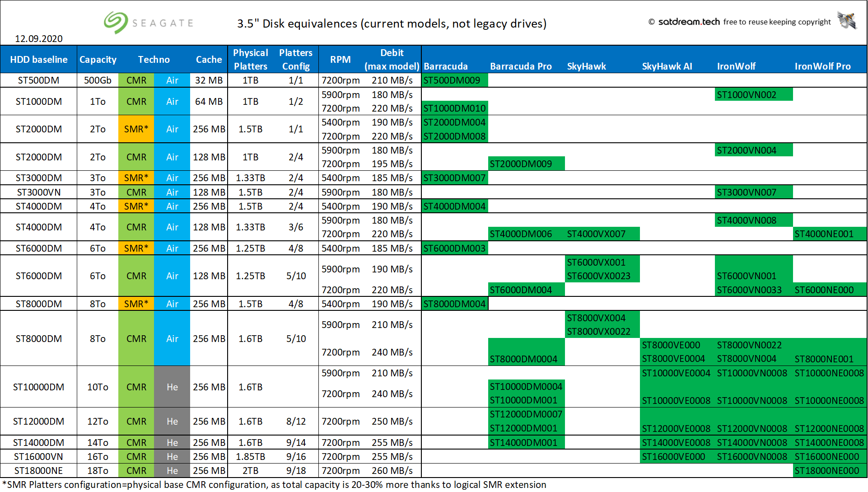Select the ST2000DM004 model cell
The image size is (868, 492).
pos(455,122)
